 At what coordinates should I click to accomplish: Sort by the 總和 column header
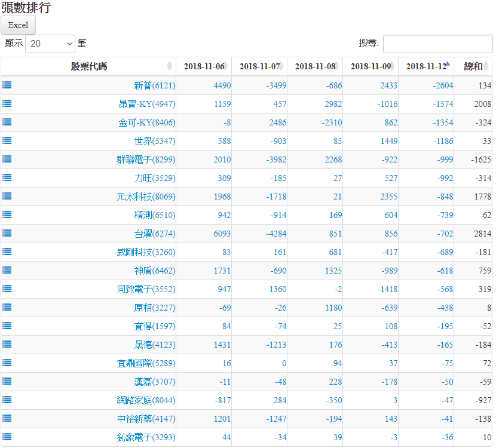tap(473, 66)
